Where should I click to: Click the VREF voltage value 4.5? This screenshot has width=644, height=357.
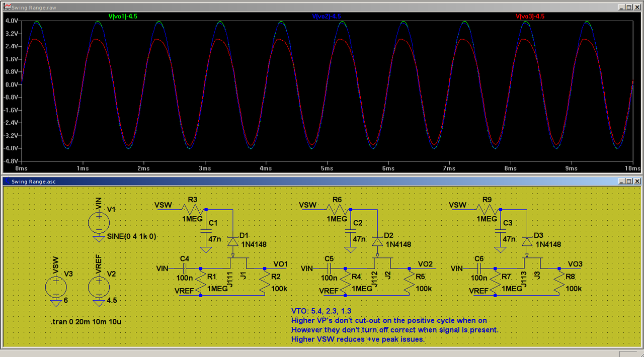pyautogui.click(x=112, y=300)
